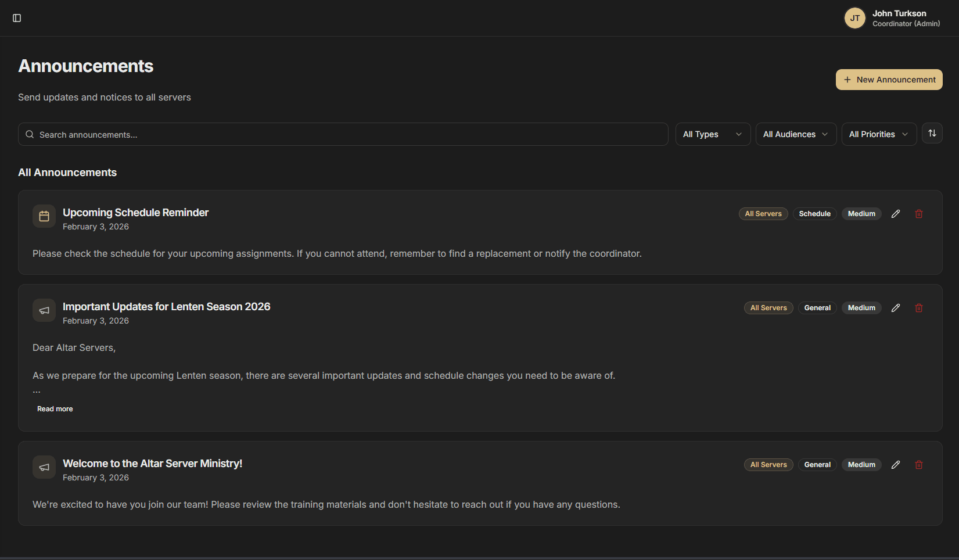
Task: Delete the Upcoming Schedule Reminder via trash icon
Action: pos(918,213)
